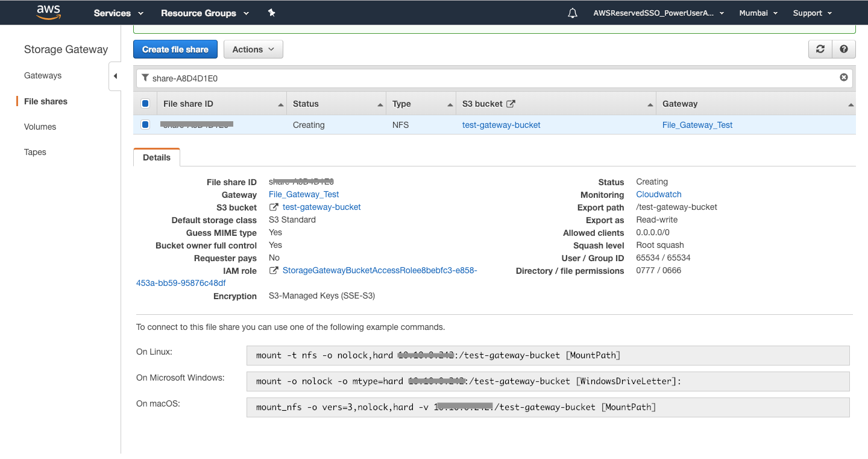
Task: Open the Mumbai region selector
Action: 758,12
